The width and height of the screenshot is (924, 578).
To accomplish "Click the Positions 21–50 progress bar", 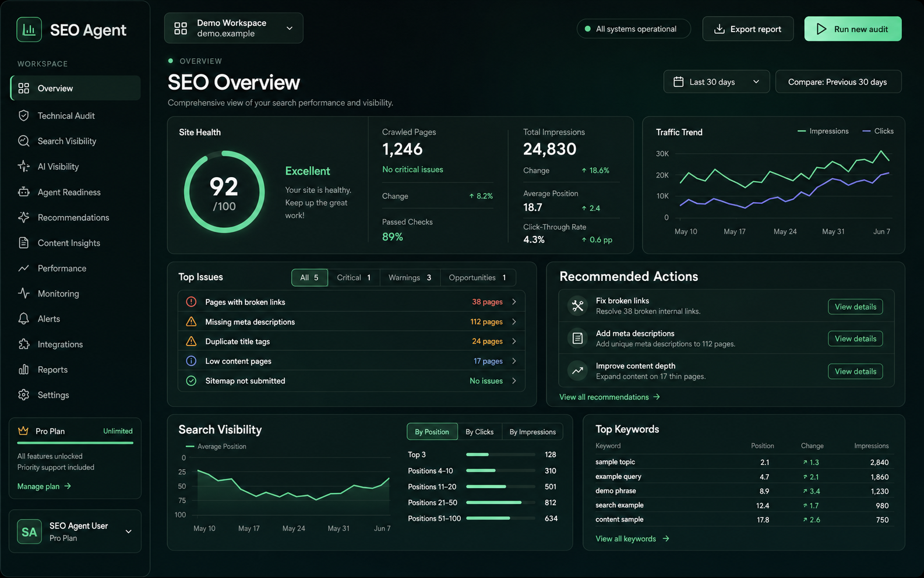I will [500, 502].
